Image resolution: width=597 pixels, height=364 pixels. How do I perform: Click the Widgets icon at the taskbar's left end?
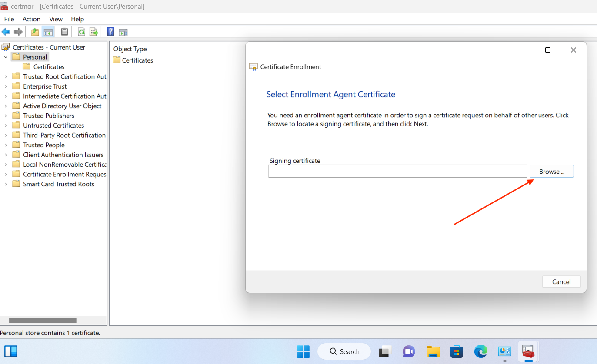tap(11, 351)
